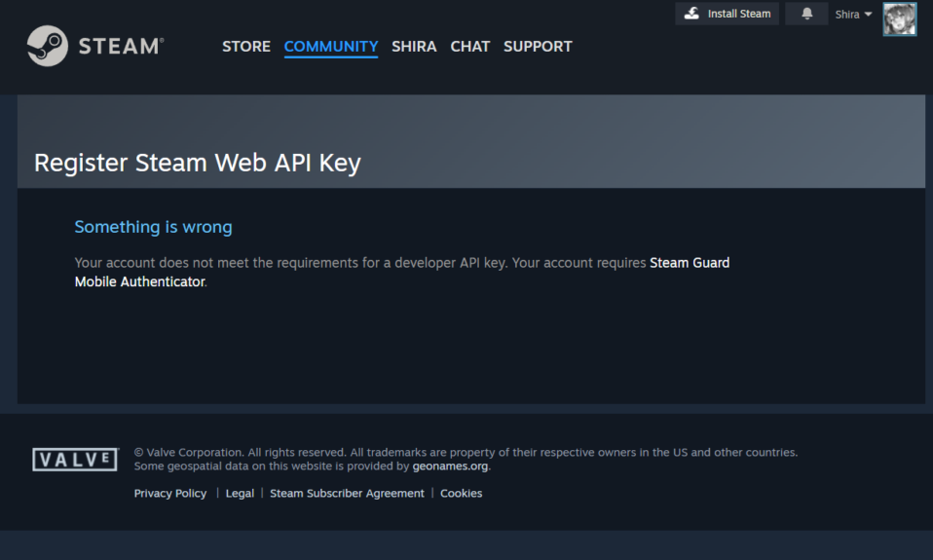Open the Privacy Policy link

coord(170,494)
